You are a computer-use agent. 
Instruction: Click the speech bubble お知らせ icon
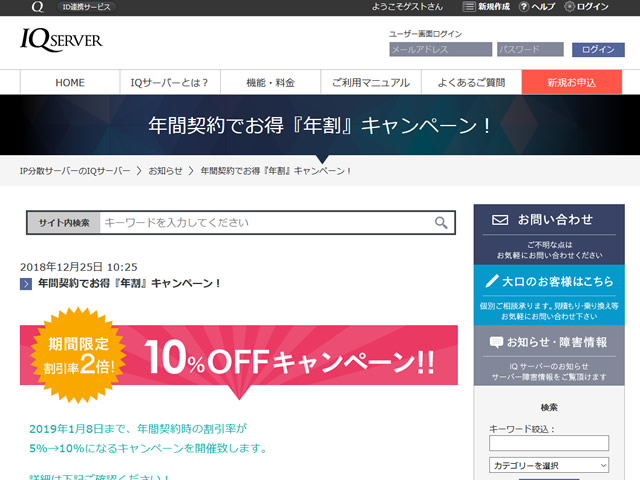[x=497, y=342]
